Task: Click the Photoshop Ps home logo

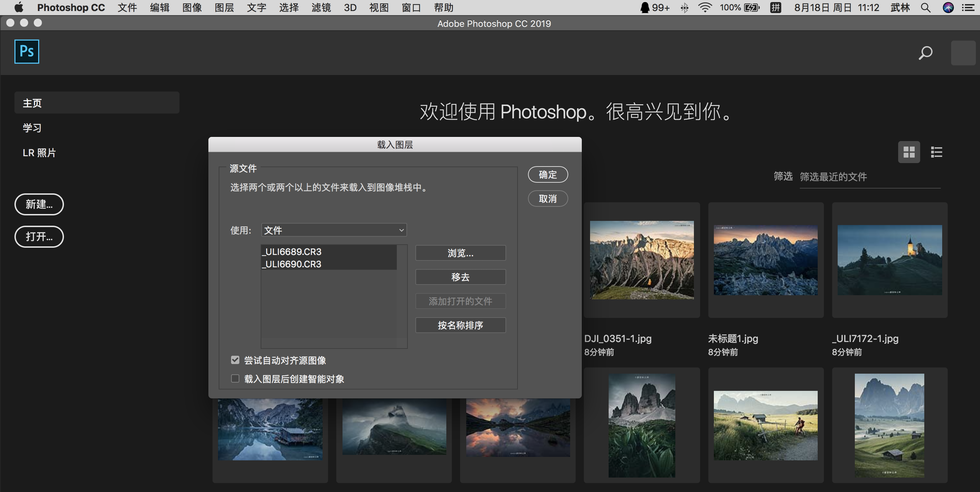Action: click(x=26, y=51)
